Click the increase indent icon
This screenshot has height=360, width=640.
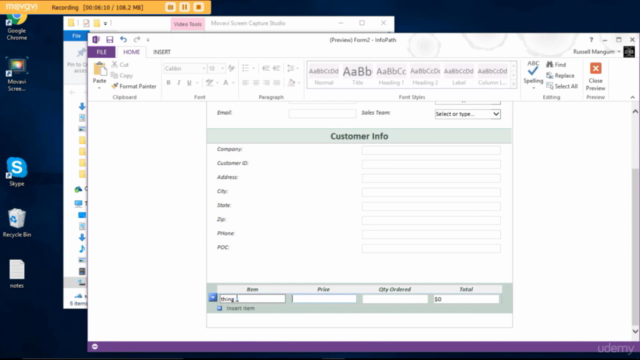[276, 68]
